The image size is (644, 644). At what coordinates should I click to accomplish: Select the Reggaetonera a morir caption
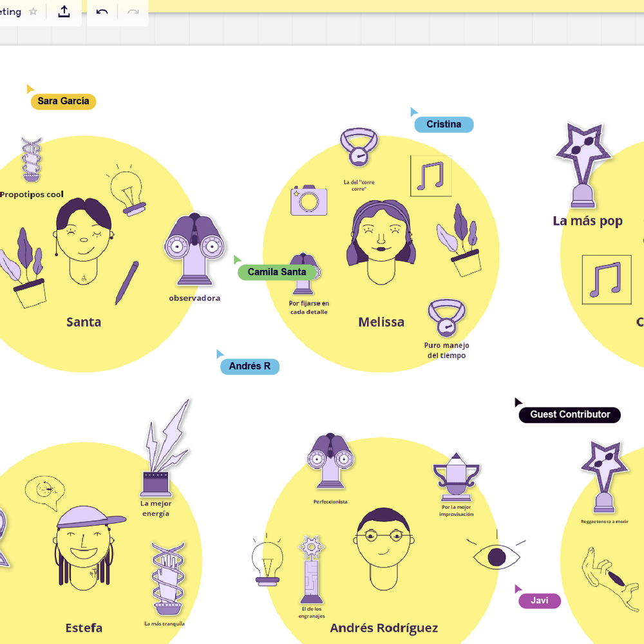(605, 522)
